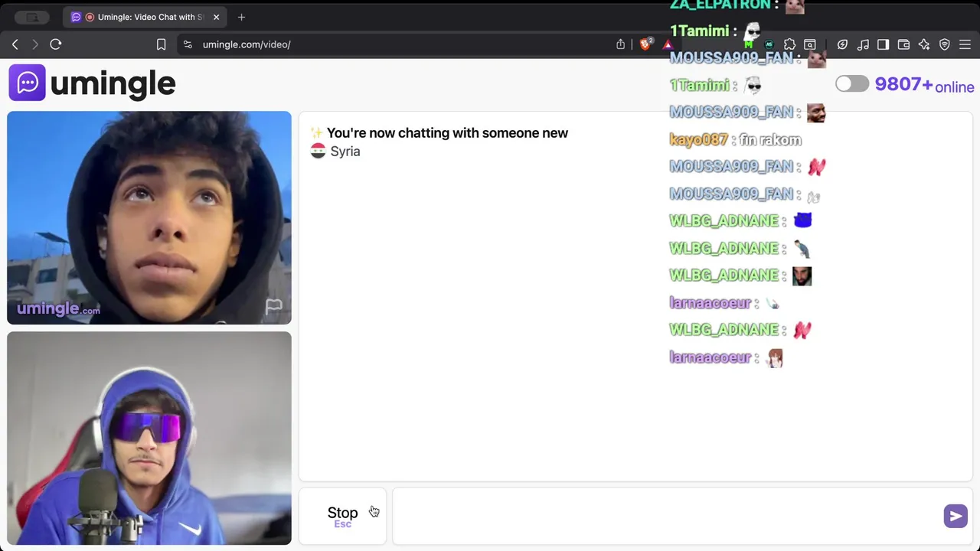Image resolution: width=980 pixels, height=551 pixels.
Task: Click the lightning leaf toolbar icon
Action: point(842,44)
